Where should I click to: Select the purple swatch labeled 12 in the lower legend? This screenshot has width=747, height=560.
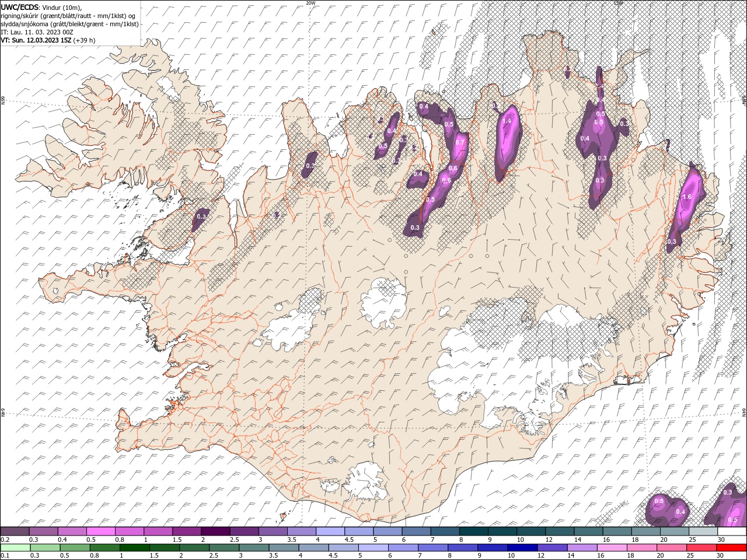(551, 548)
